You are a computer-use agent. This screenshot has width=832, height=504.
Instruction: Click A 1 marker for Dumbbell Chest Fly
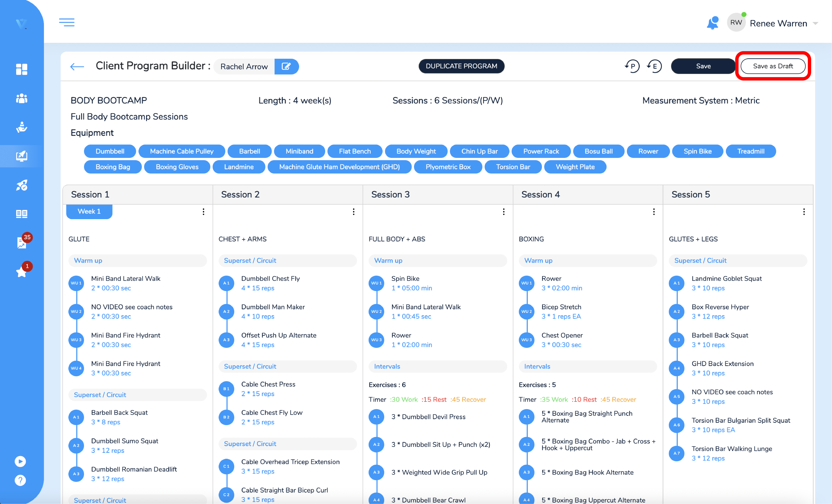coord(226,283)
